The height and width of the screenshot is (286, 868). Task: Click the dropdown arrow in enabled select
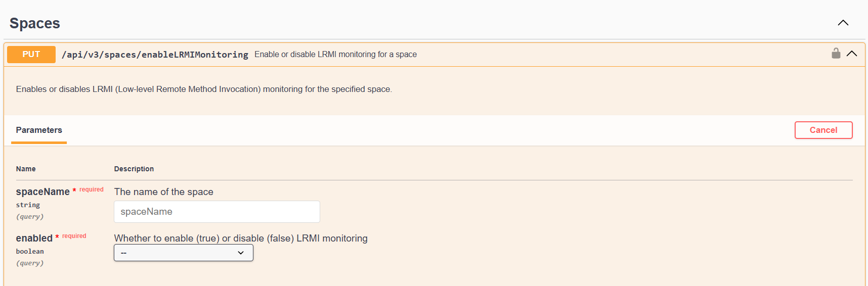241,253
